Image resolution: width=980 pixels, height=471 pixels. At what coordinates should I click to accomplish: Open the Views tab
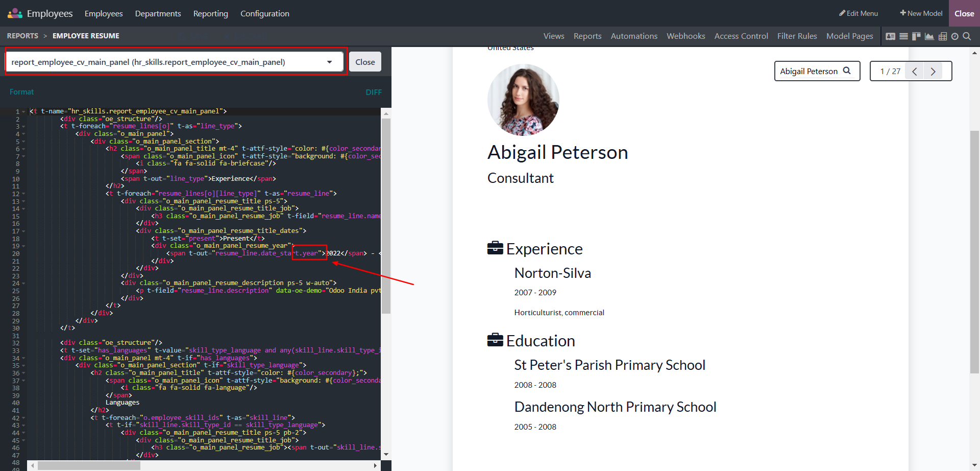click(554, 36)
